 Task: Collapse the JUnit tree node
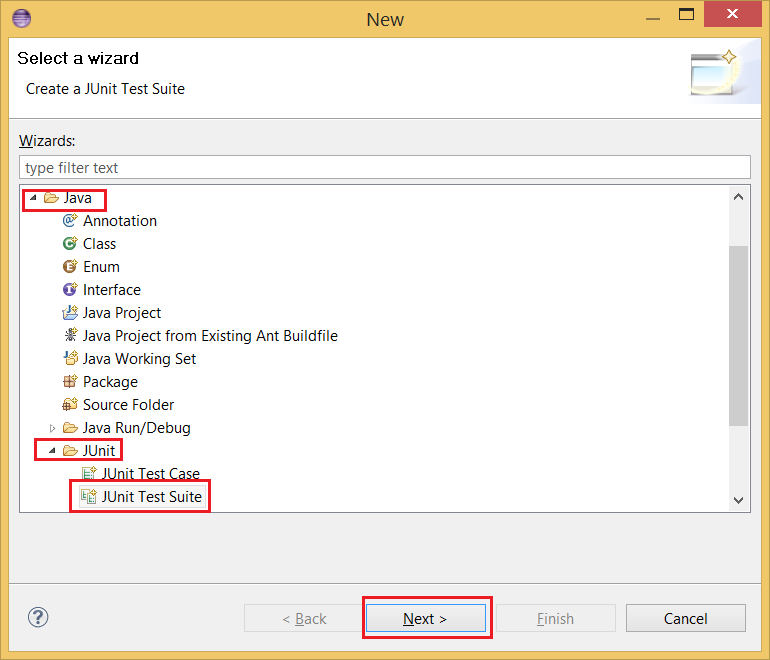[x=52, y=451]
